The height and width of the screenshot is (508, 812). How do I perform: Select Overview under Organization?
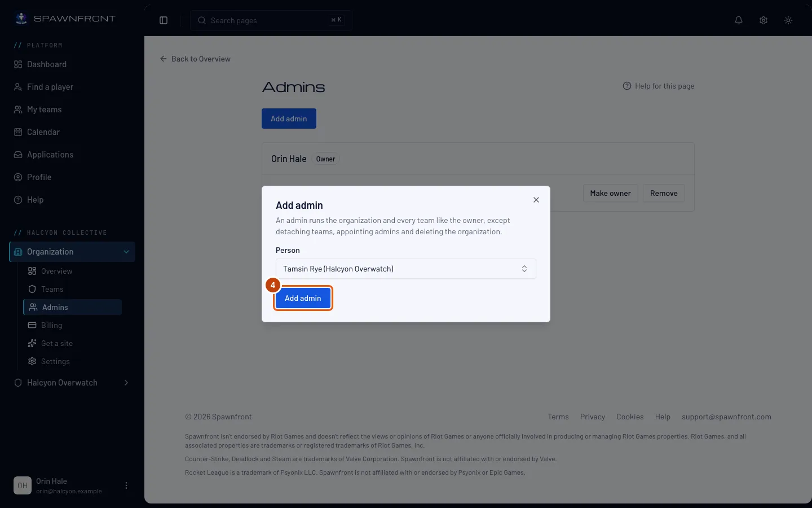click(x=72, y=271)
